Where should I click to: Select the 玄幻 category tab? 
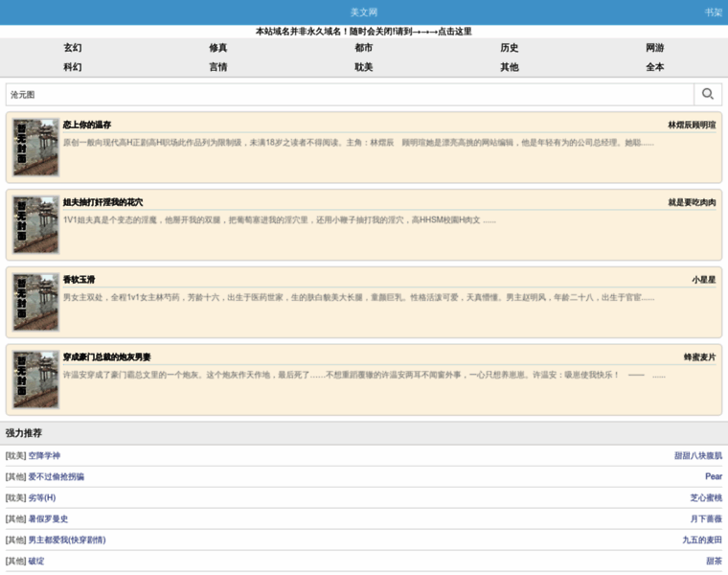[x=73, y=48]
